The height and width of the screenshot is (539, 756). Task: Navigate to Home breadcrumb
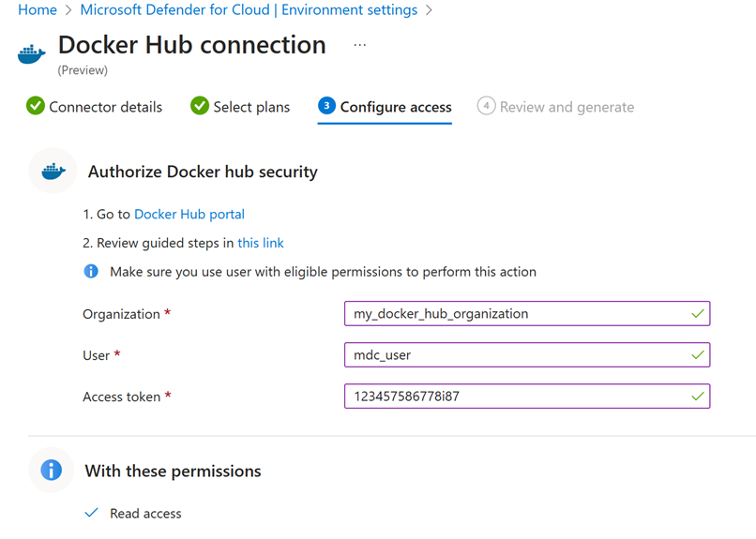tap(38, 10)
